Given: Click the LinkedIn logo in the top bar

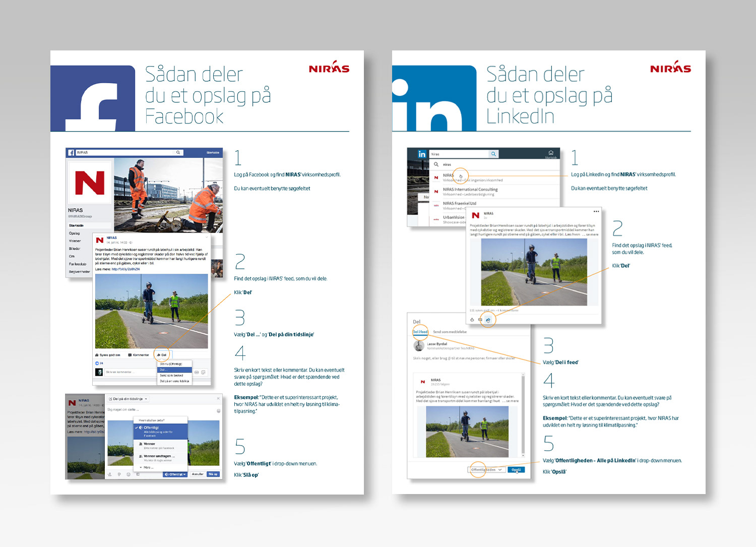Looking at the screenshot, I should [422, 154].
